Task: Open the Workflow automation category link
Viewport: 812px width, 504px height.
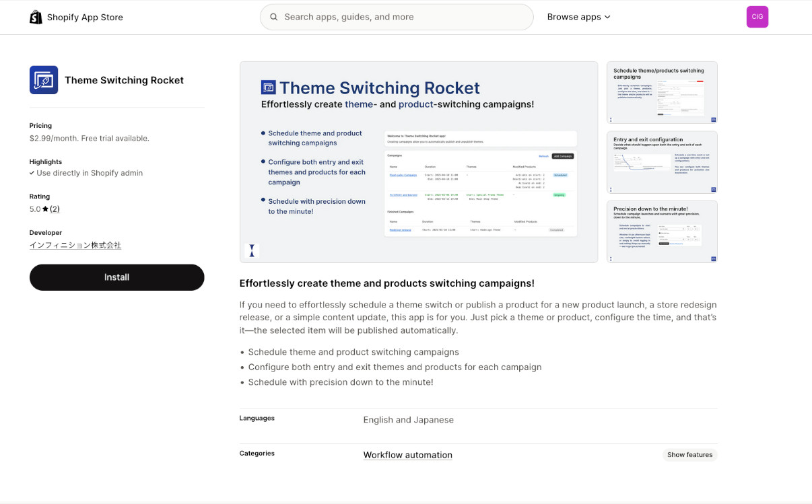Action: pyautogui.click(x=407, y=455)
